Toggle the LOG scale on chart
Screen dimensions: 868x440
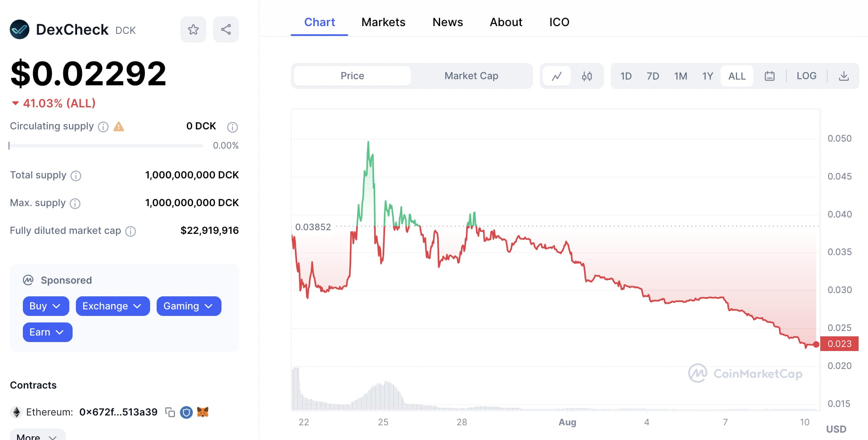pyautogui.click(x=806, y=76)
